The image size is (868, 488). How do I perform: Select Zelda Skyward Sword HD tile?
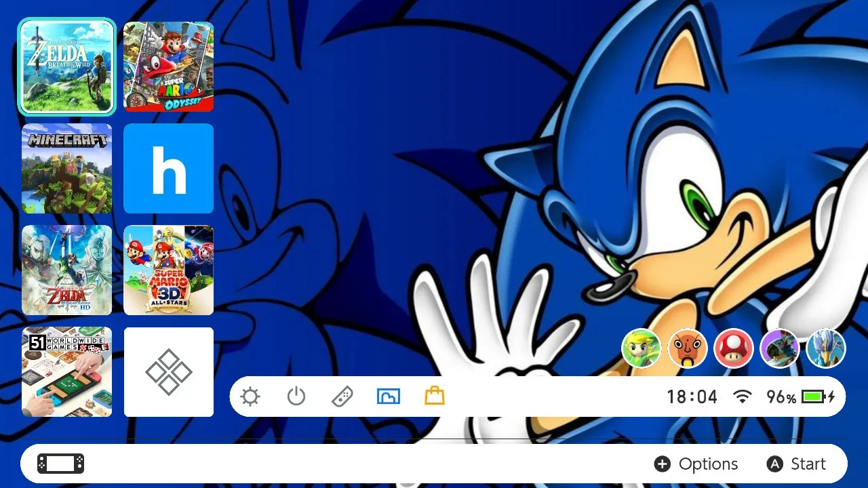(x=66, y=270)
